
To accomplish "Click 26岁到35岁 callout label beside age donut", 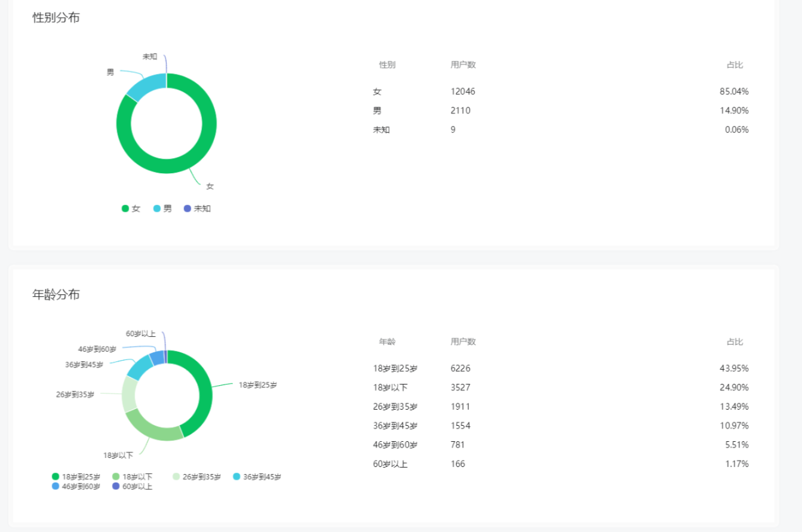I will [75, 395].
